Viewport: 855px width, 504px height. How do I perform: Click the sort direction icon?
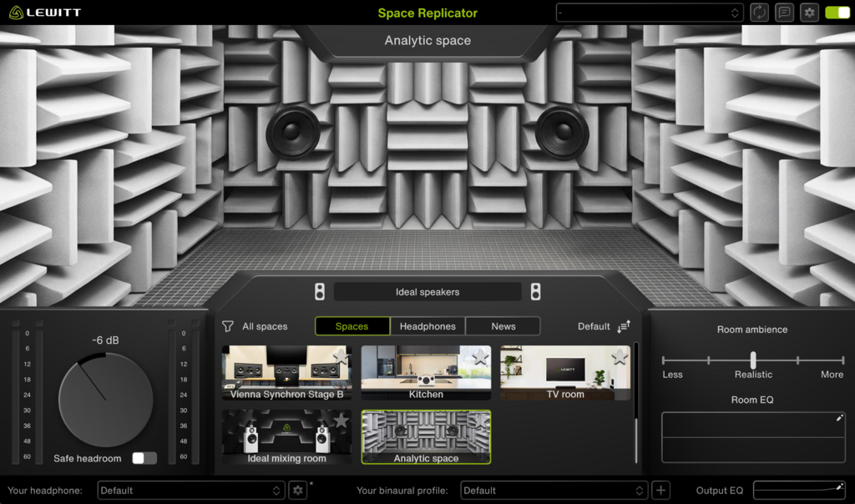tap(624, 326)
